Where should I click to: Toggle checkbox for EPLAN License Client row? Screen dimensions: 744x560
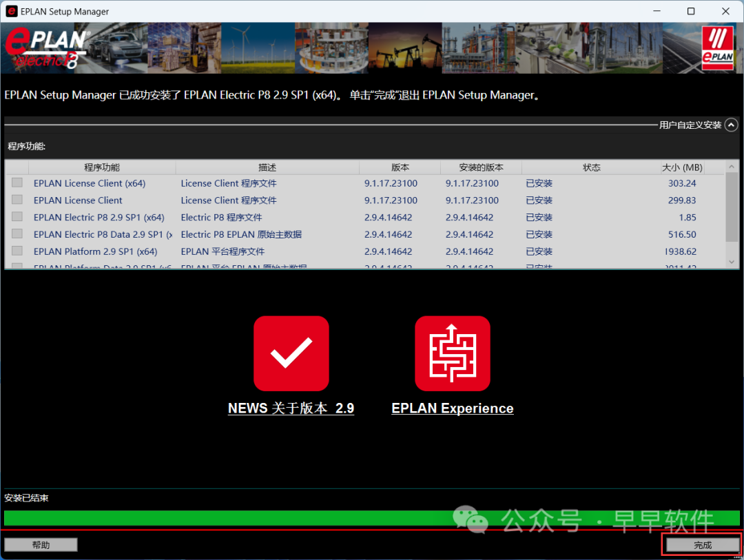pyautogui.click(x=17, y=200)
